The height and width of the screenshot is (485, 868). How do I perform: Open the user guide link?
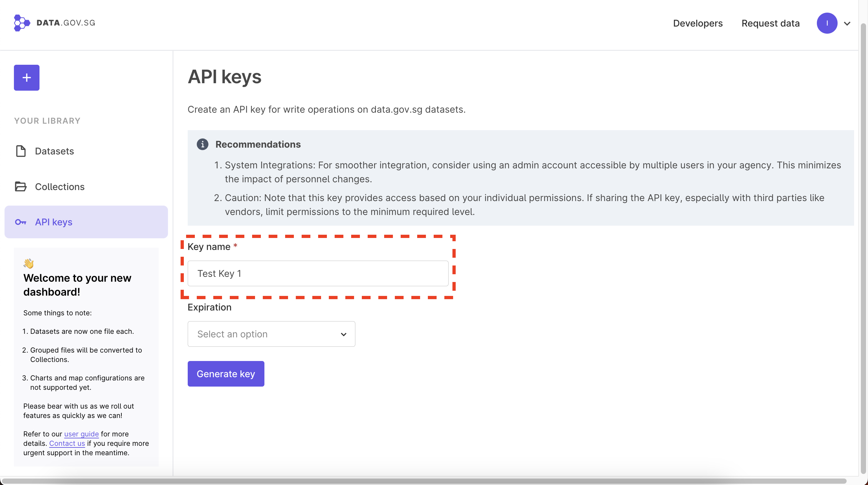pos(81,434)
